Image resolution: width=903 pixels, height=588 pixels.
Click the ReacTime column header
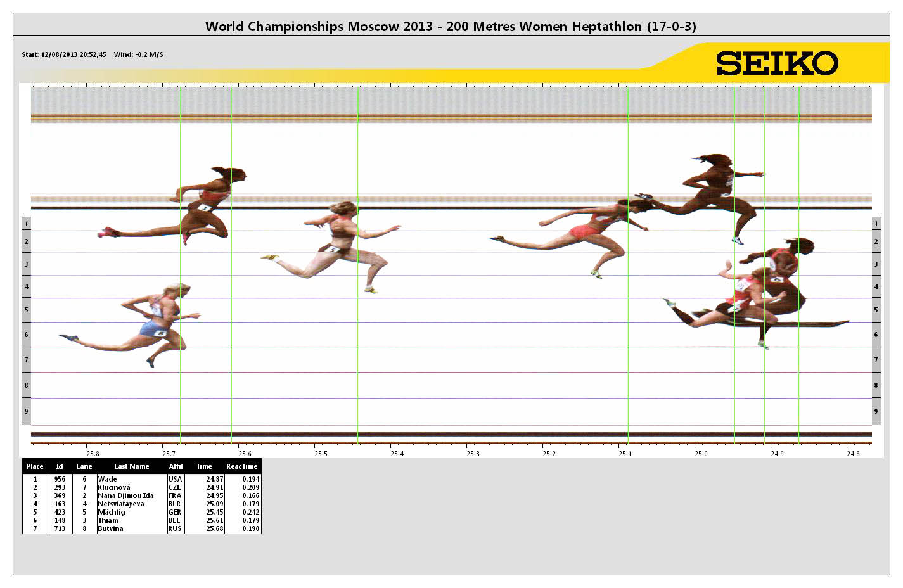click(x=242, y=466)
